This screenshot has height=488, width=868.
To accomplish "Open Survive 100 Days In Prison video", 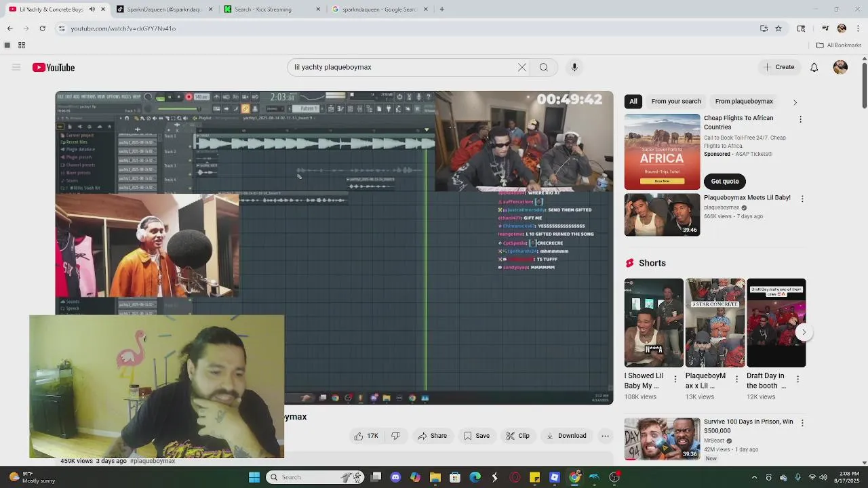I will click(662, 439).
